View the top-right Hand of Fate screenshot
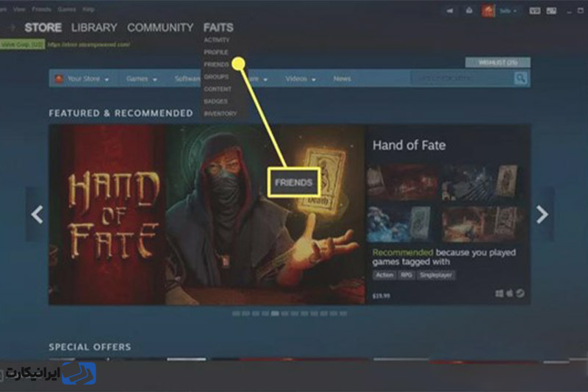The width and height of the screenshot is (588, 392). (x=481, y=183)
